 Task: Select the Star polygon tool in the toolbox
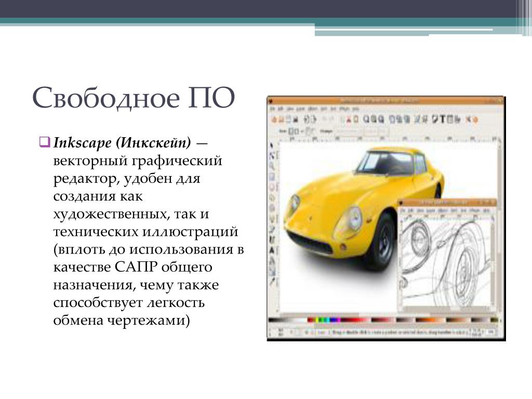tap(272, 197)
